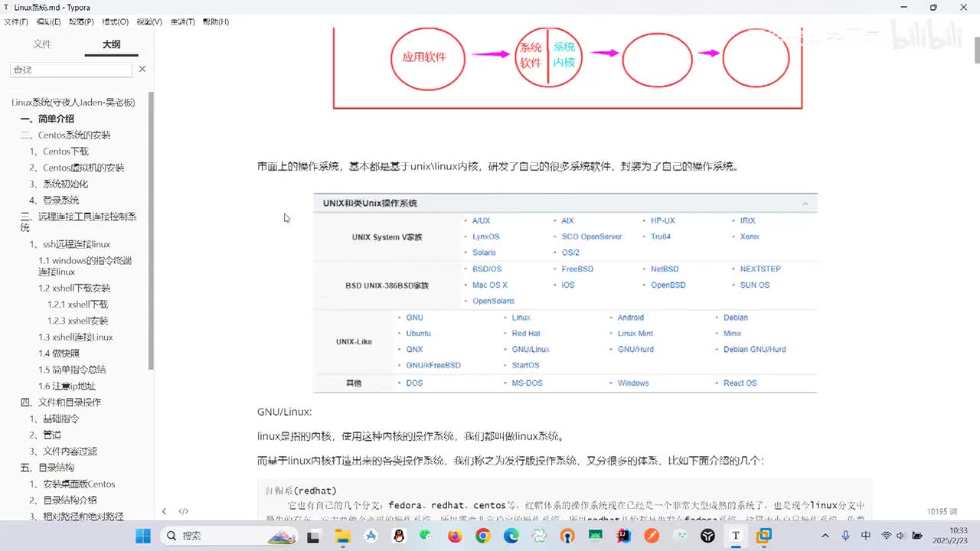Launch Firefox from the taskbar
The width and height of the screenshot is (980, 551).
[455, 536]
